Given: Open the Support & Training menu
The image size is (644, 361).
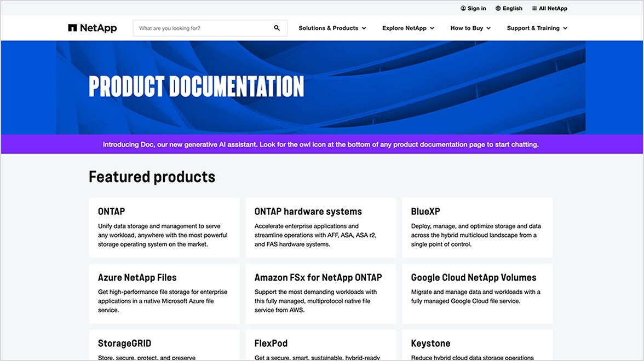Looking at the screenshot, I should pyautogui.click(x=537, y=28).
